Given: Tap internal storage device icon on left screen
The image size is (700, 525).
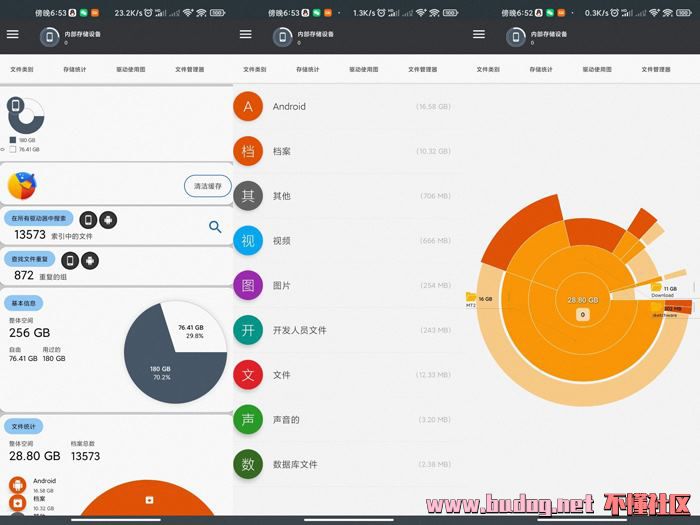Looking at the screenshot, I should click(50, 37).
